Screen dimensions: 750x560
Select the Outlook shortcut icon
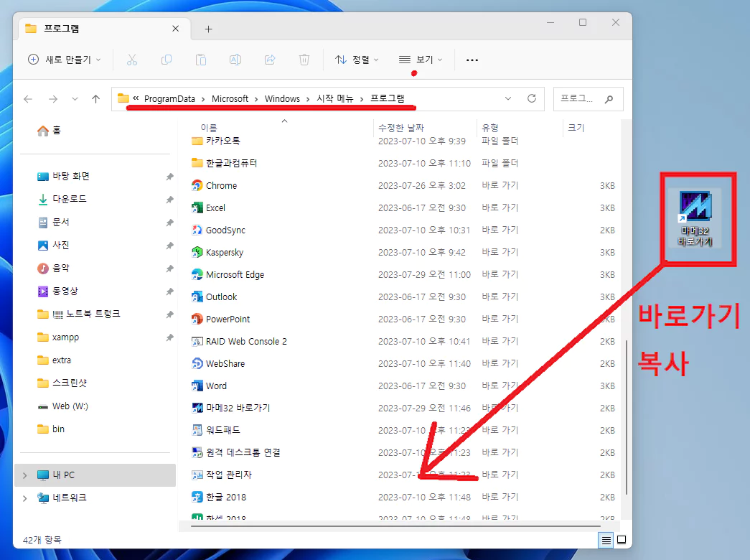(197, 297)
